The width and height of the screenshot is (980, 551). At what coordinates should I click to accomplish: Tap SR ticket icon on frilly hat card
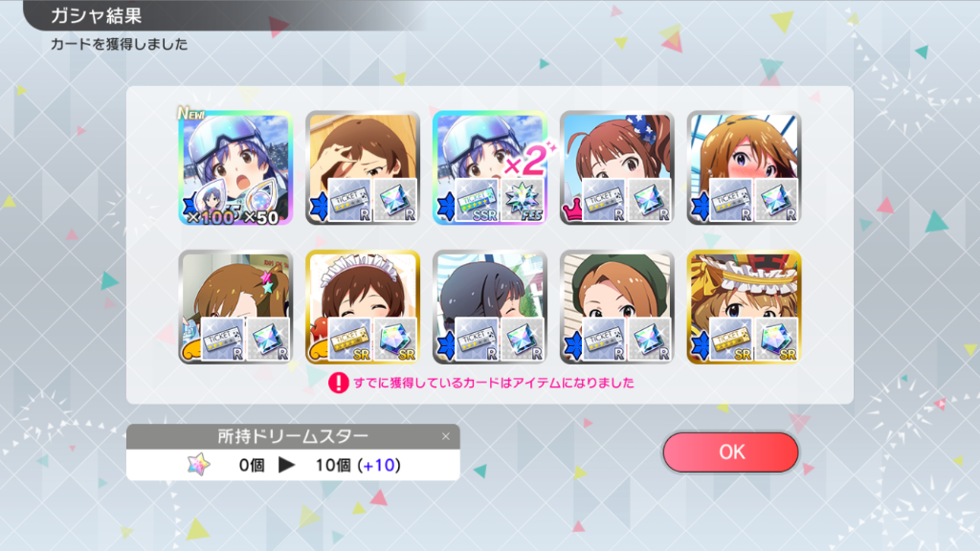(730, 340)
